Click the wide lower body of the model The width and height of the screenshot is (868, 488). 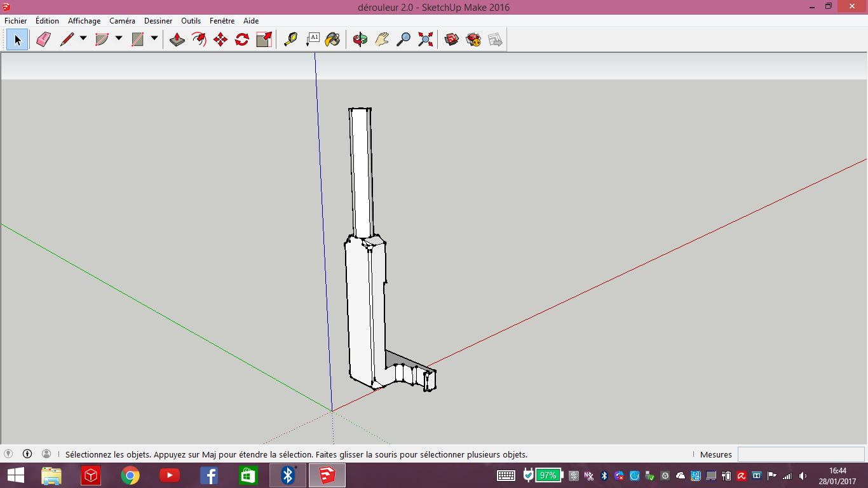click(365, 311)
